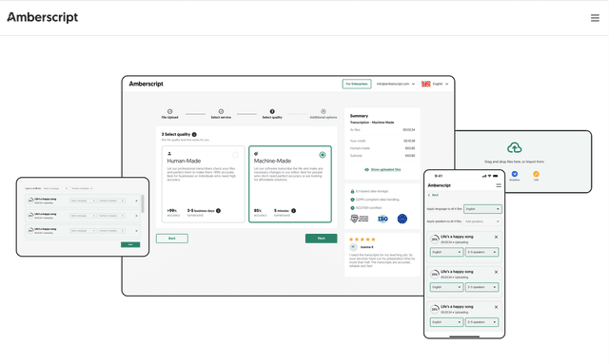Click the round blue EU badge

click(x=403, y=219)
